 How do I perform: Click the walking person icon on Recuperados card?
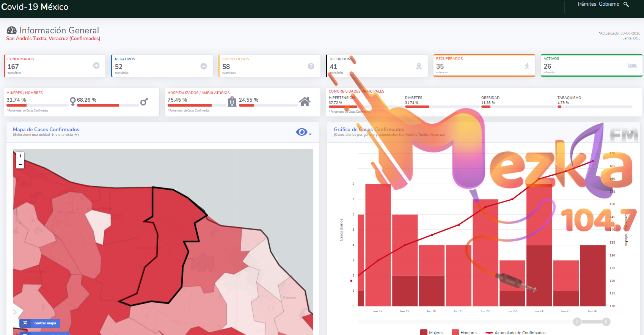(527, 66)
